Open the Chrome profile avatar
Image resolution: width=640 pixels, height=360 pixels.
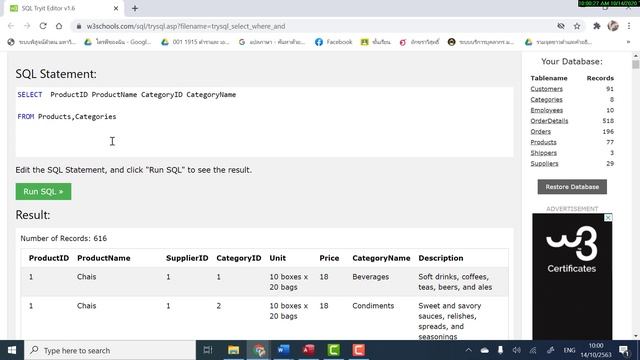click(613, 26)
